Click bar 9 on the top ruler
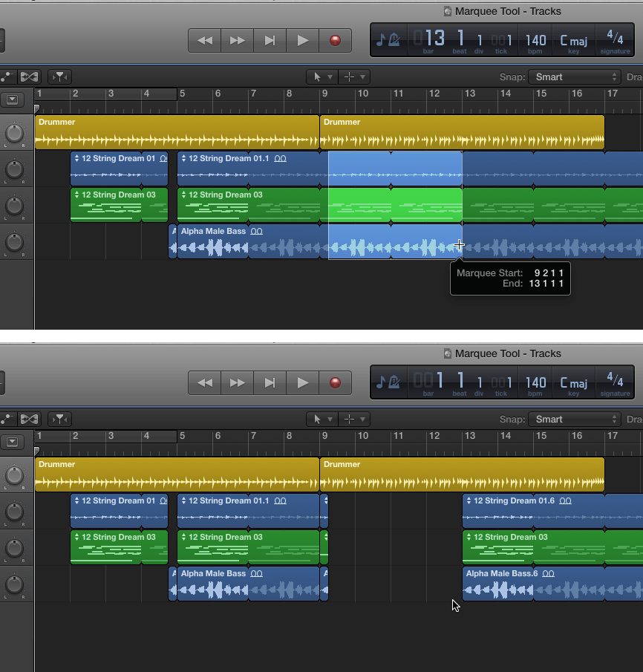 click(325, 94)
